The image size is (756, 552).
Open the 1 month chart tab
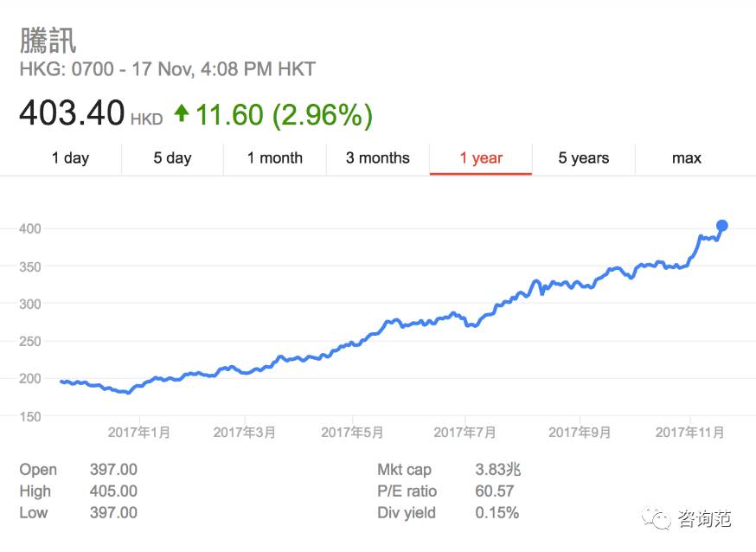click(274, 158)
